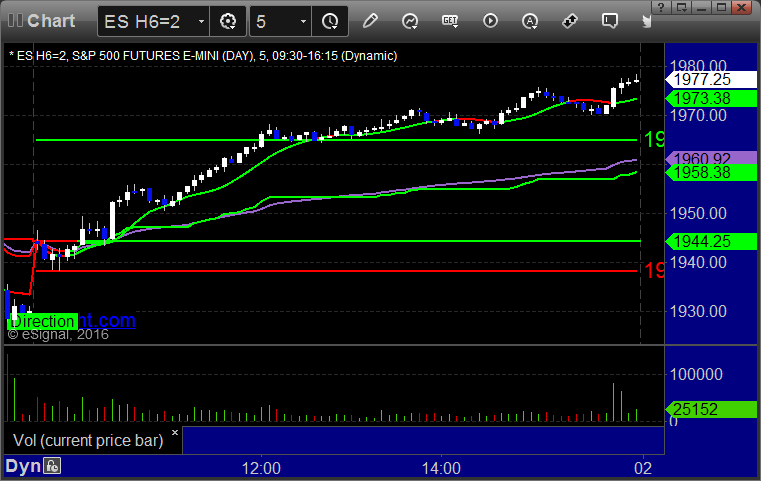Click the 1930.00 price axis label
761x481 pixels.
[x=698, y=311]
